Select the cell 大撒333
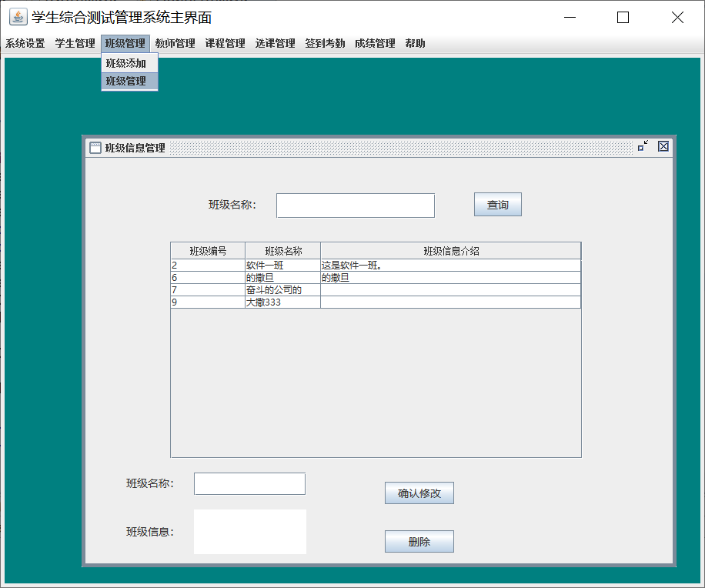Screen dimensions: 705x588 pos(282,302)
